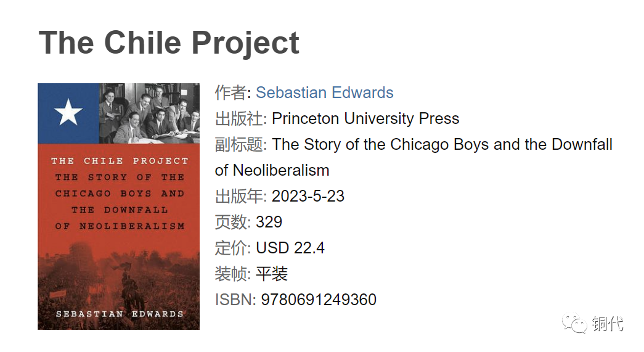Click the publication date 2023-5-23
Screen dimensions: 644x352
(x=308, y=196)
